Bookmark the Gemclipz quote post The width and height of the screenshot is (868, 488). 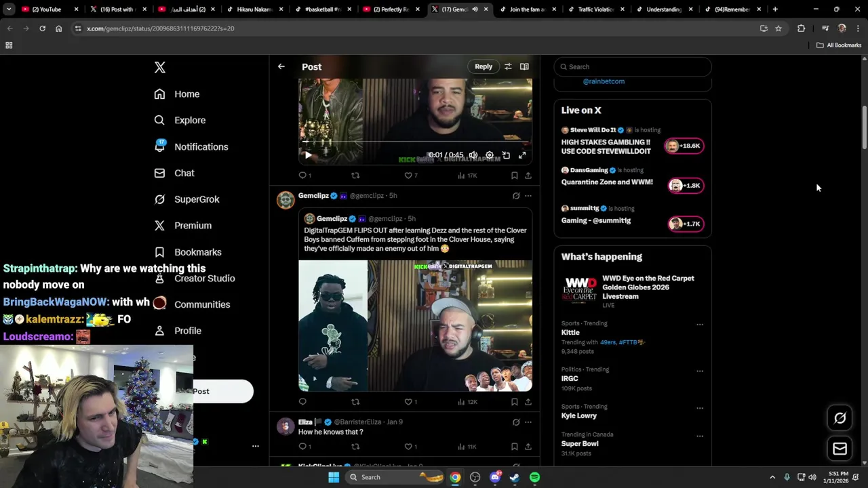pyautogui.click(x=515, y=402)
